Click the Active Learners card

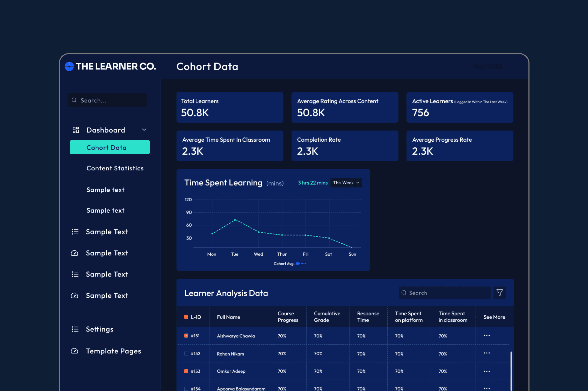[460, 107]
